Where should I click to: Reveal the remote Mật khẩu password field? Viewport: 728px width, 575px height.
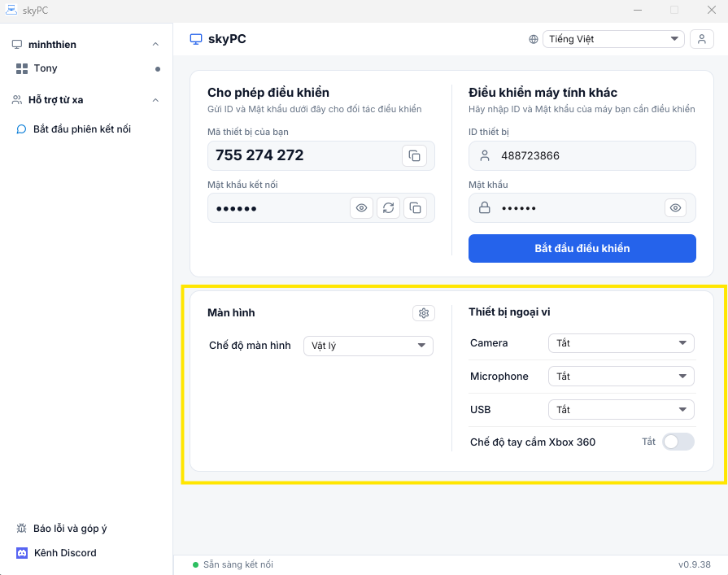tap(676, 208)
